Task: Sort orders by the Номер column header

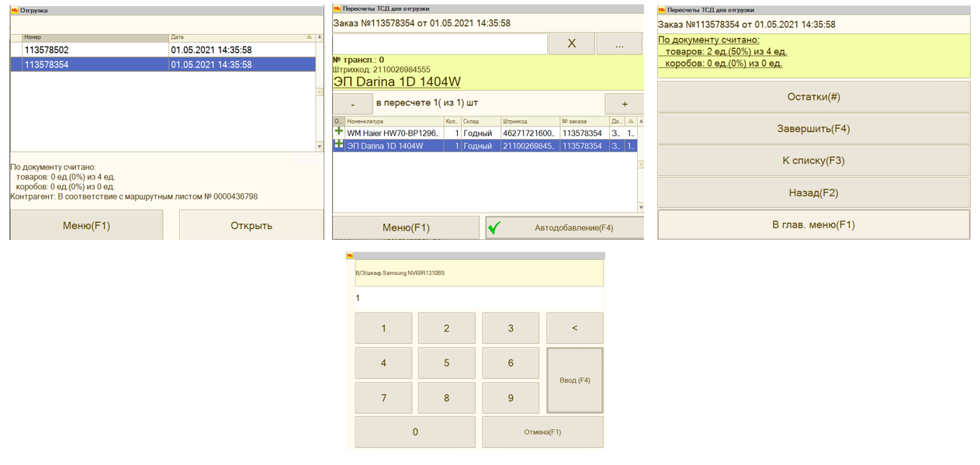Action: click(95, 36)
